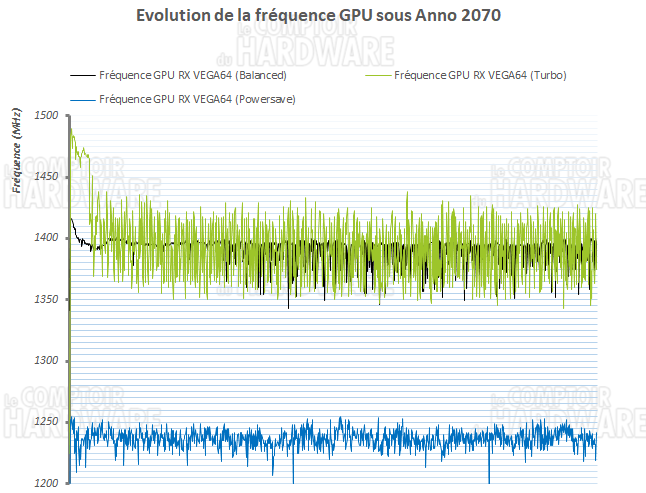Click the 1400 y-axis tick label
Screen dimensions: 646x493
[46, 238]
